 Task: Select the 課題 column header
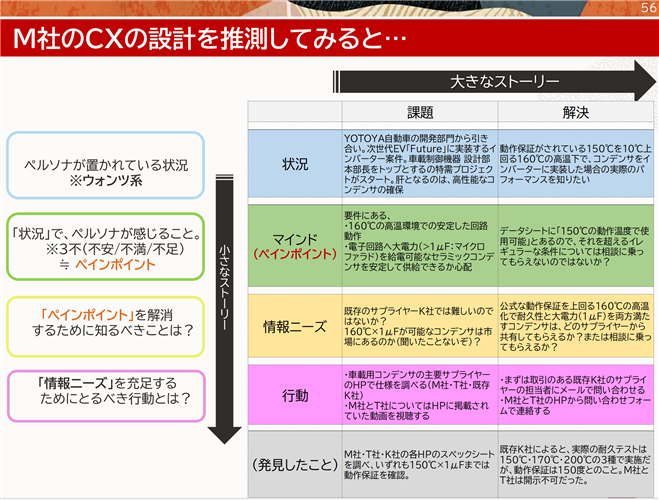pos(420,114)
